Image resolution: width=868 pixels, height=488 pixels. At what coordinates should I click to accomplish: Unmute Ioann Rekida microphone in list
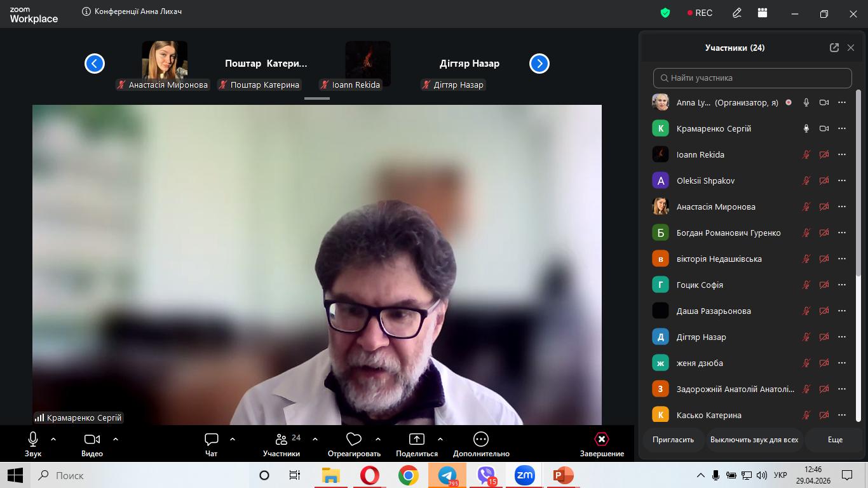(806, 154)
